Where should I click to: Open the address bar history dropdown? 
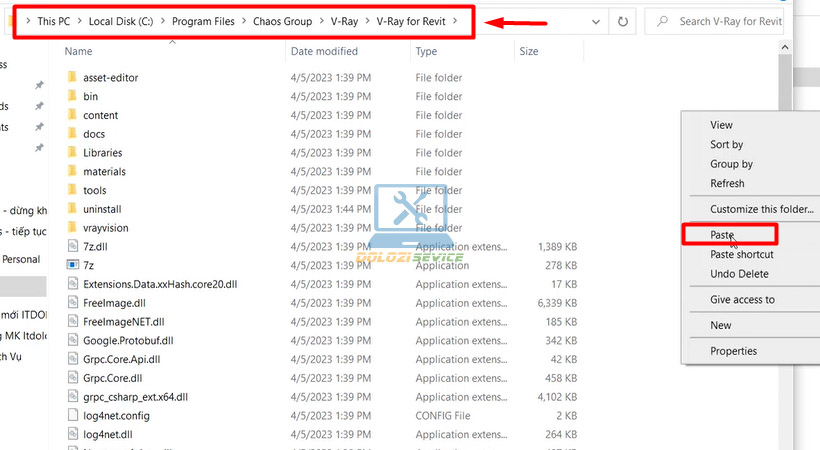pyautogui.click(x=596, y=21)
